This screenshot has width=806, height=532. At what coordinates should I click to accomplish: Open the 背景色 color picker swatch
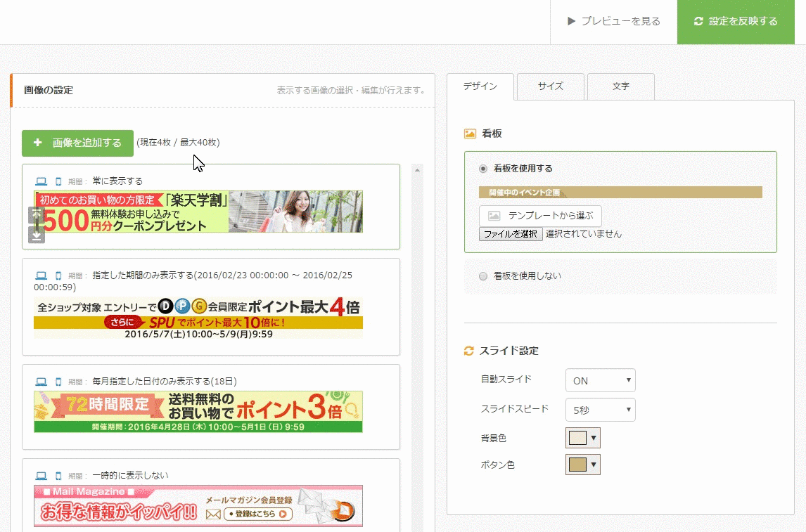coord(583,438)
